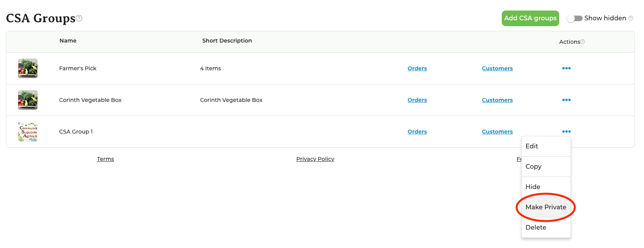
Task: Click the Add CSA groups button
Action: tap(530, 18)
